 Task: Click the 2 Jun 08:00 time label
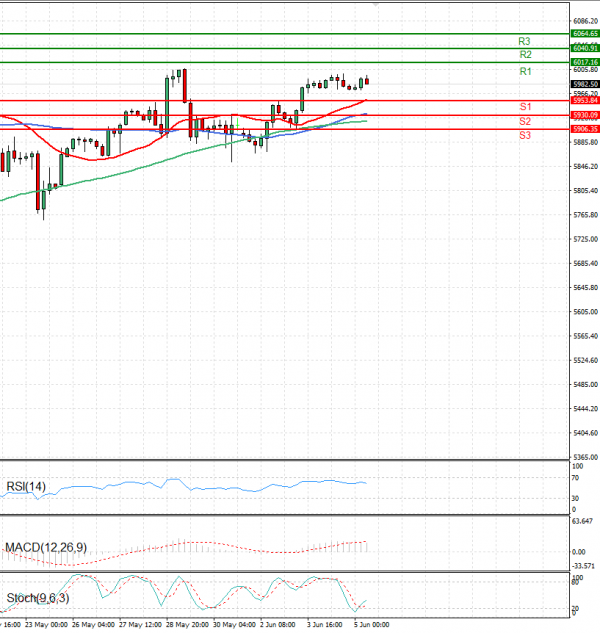[278, 625]
